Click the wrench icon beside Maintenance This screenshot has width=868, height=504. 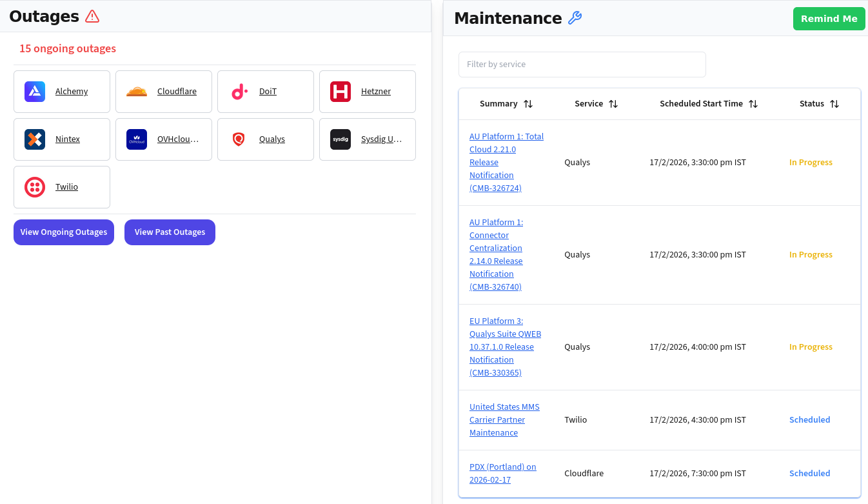click(575, 18)
